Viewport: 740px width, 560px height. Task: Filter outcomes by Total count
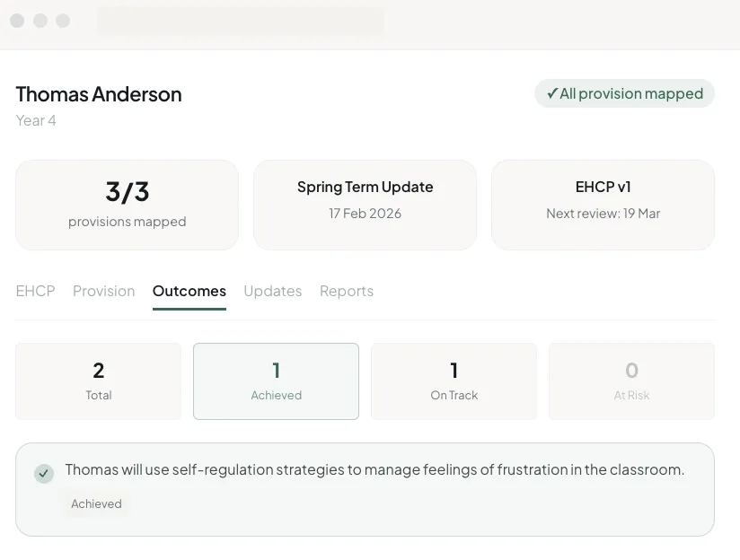click(x=98, y=381)
